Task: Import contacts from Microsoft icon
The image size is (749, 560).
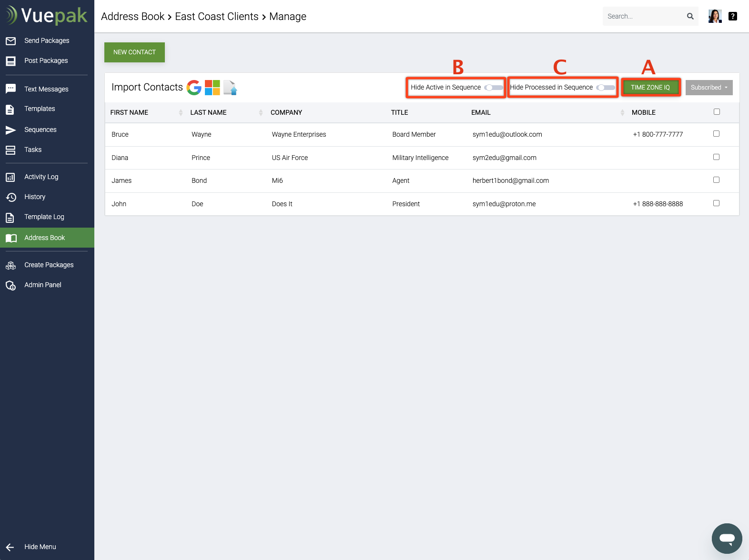Action: [213, 88]
